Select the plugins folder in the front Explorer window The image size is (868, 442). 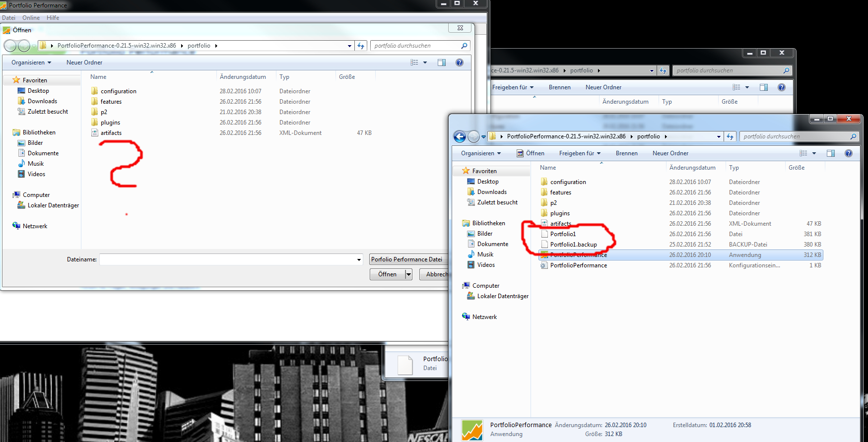tap(560, 213)
